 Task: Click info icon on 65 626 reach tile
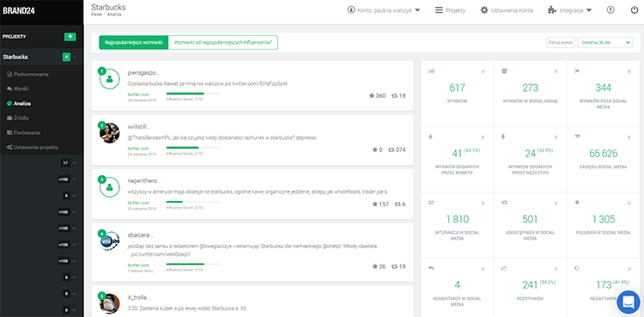629,137
